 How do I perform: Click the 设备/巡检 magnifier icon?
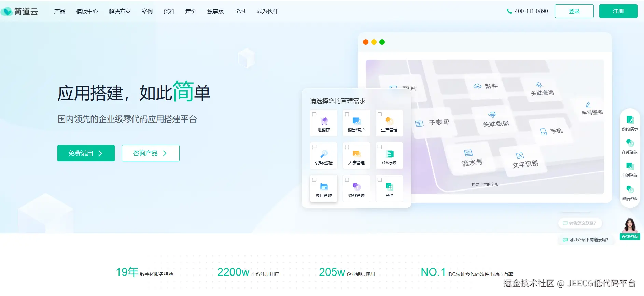click(x=324, y=154)
